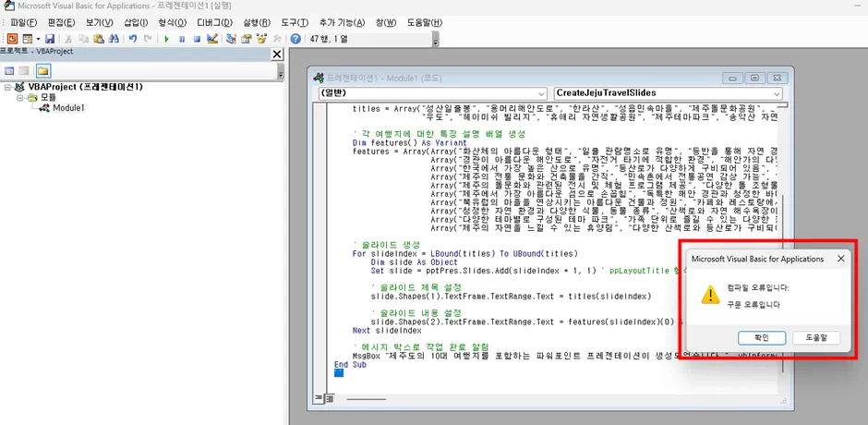The height and width of the screenshot is (425, 868).
Task: Click the 'Dim slide As Object' line
Action: [414, 262]
